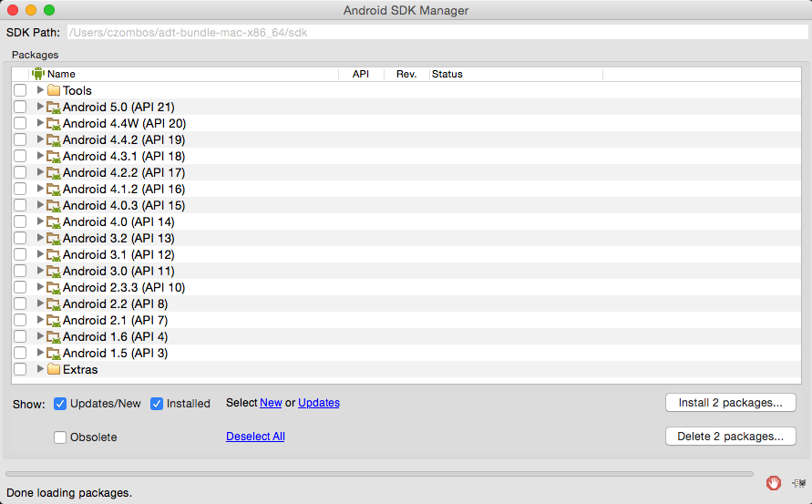Check the Android 2.1 (API 7) checkbox
Viewport: 812px width, 504px height.
click(x=20, y=320)
